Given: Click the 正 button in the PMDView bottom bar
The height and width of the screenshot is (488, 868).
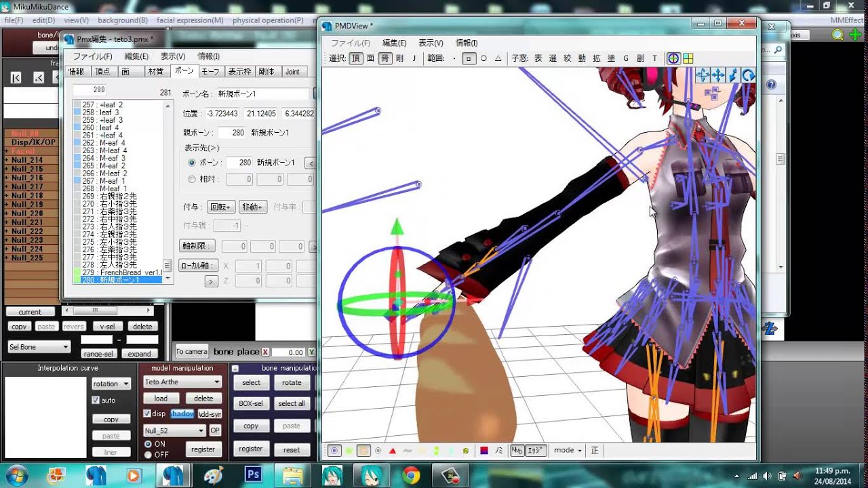Looking at the screenshot, I should coord(595,450).
